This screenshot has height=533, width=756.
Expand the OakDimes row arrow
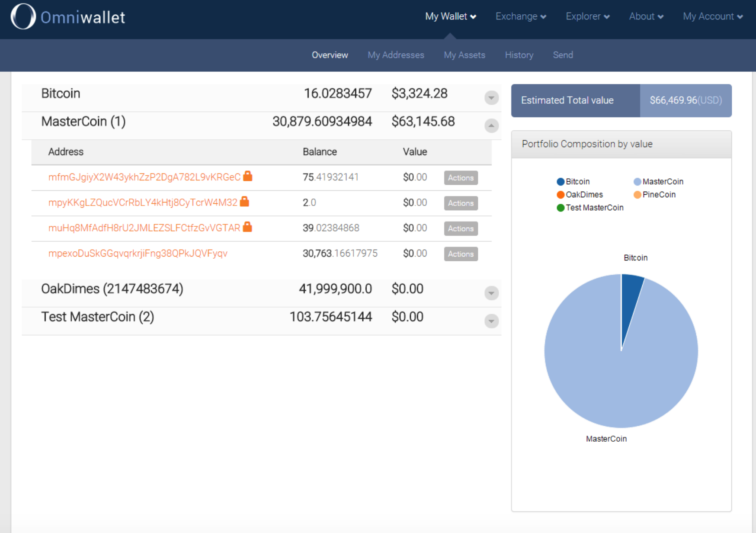[x=491, y=293]
